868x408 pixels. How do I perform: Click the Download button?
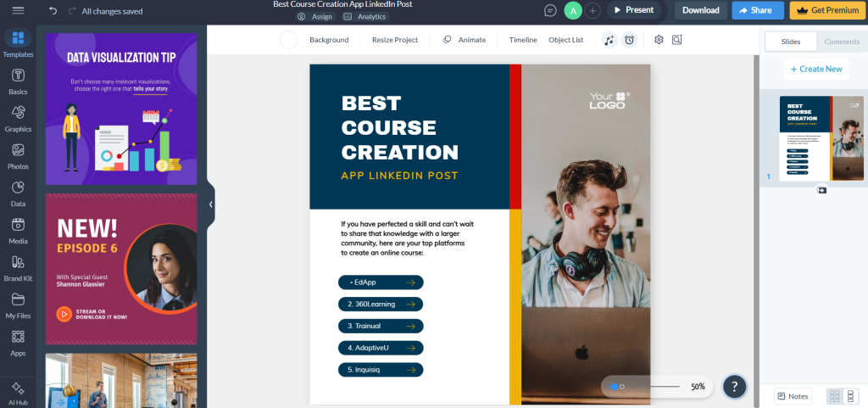point(700,10)
